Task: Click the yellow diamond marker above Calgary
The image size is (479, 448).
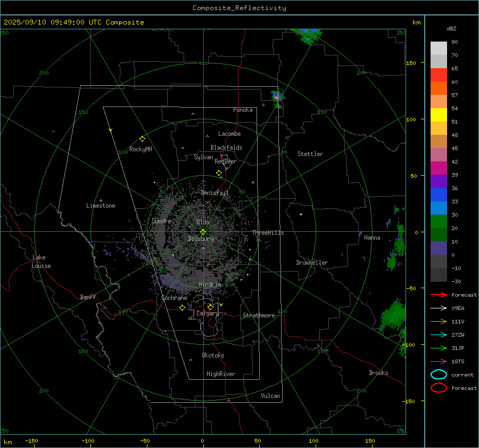Action: pyautogui.click(x=210, y=307)
